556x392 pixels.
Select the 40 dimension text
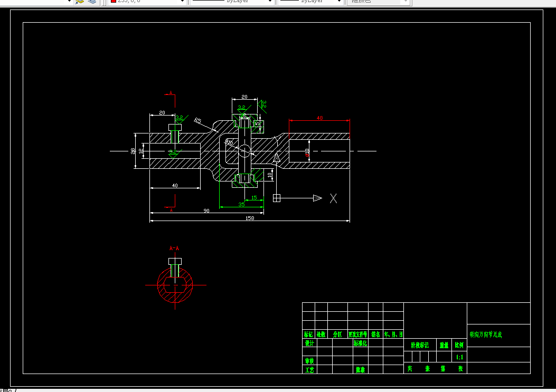coord(175,185)
